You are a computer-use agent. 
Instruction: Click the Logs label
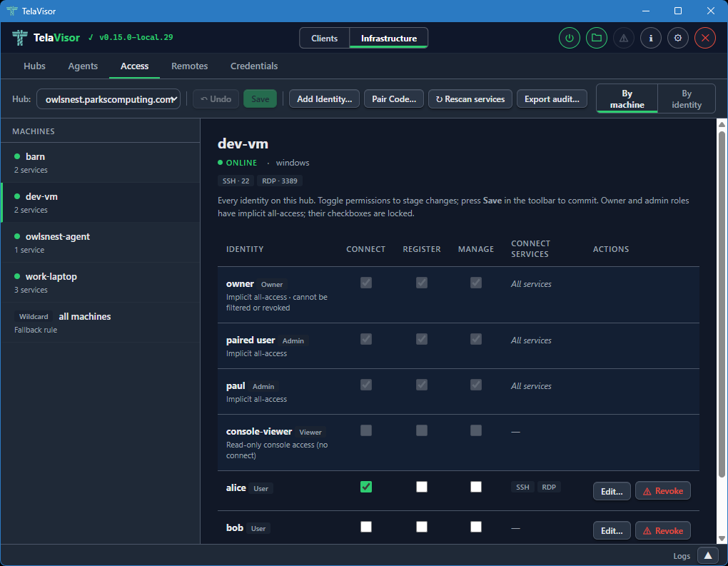click(682, 556)
